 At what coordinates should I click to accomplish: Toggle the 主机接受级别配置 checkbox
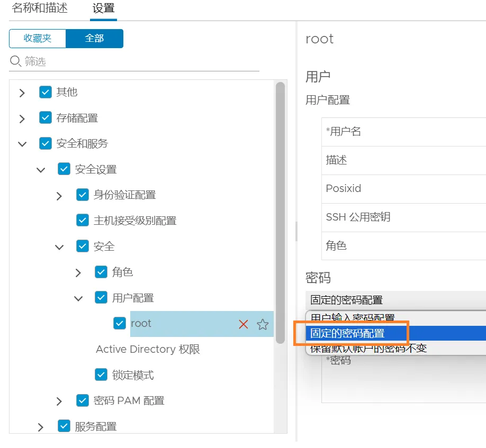pos(83,221)
